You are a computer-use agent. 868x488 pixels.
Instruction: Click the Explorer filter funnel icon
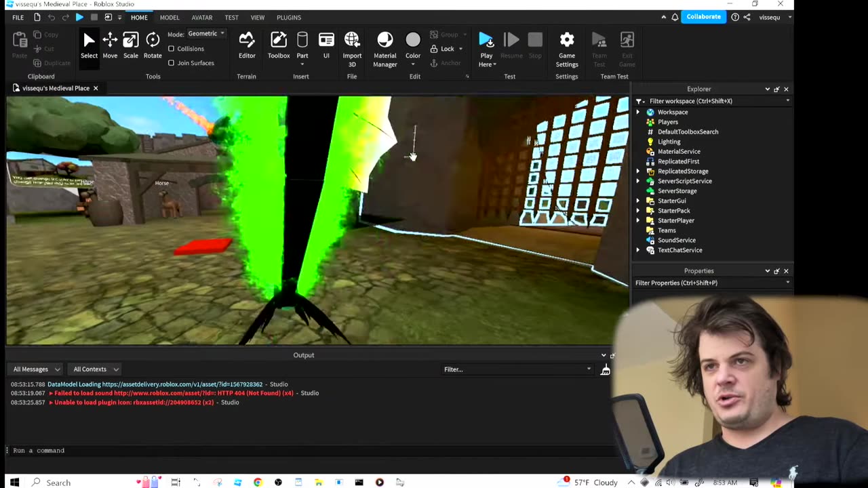point(639,101)
